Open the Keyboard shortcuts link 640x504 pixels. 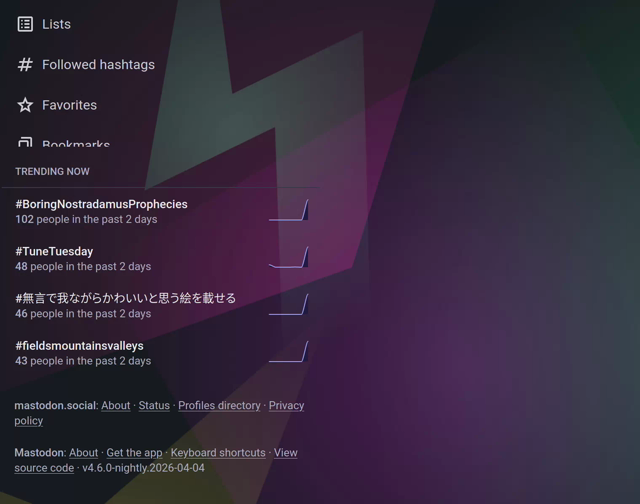(218, 453)
